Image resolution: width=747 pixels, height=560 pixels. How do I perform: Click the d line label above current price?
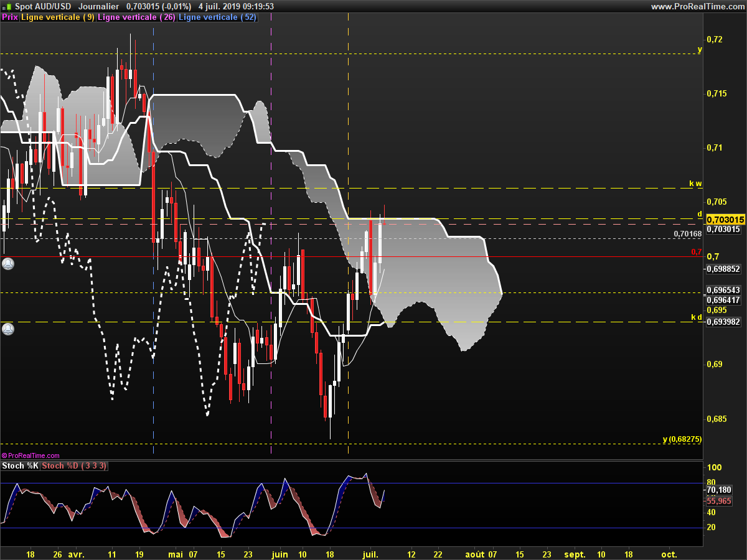pos(700,214)
